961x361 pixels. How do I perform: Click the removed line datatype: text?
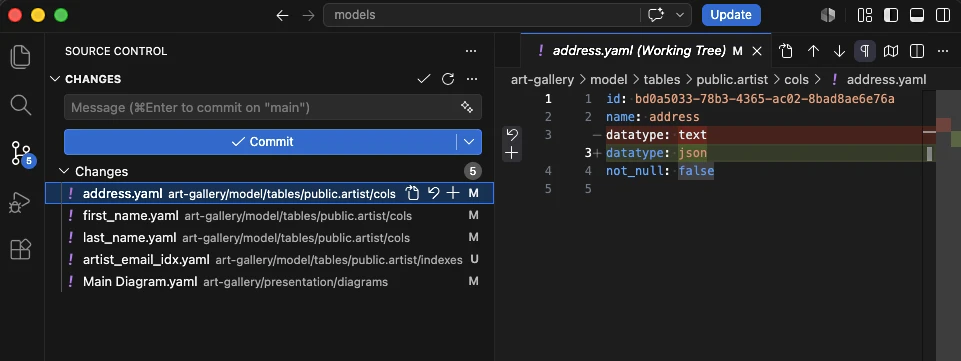pyautogui.click(x=656, y=135)
